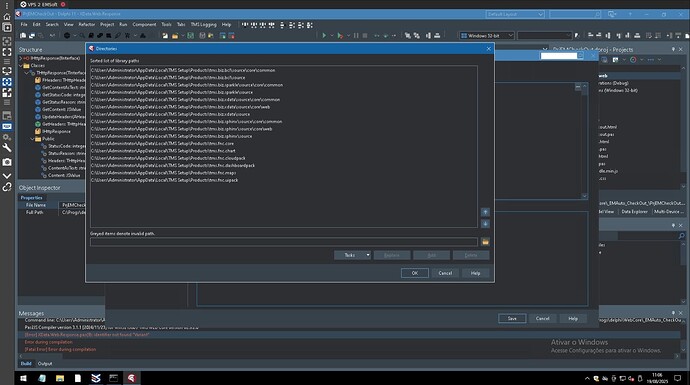Open the Data Explorer tab
Image resolution: width=690 pixels, height=385 pixels.
click(634, 212)
